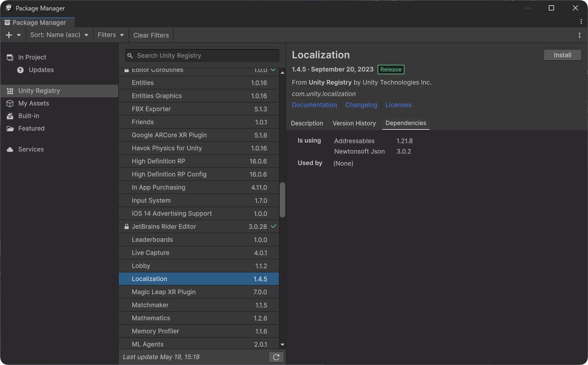Select Updates in sidebar

click(59, 70)
